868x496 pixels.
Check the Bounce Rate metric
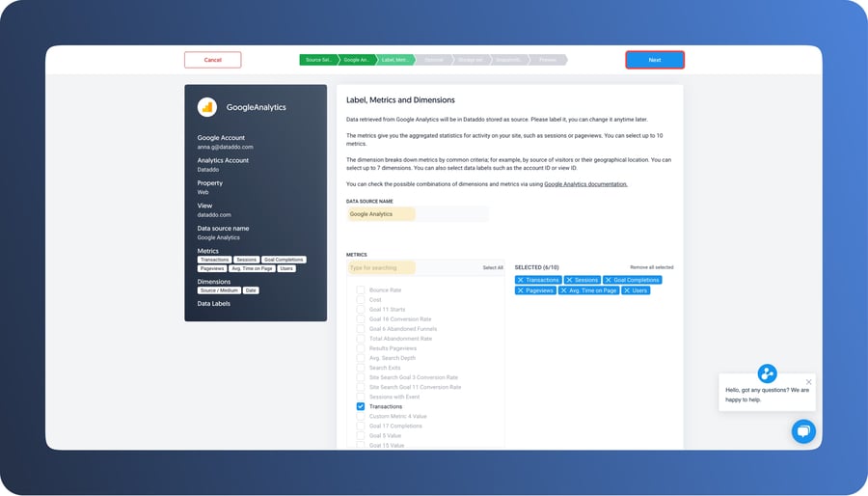tap(361, 290)
